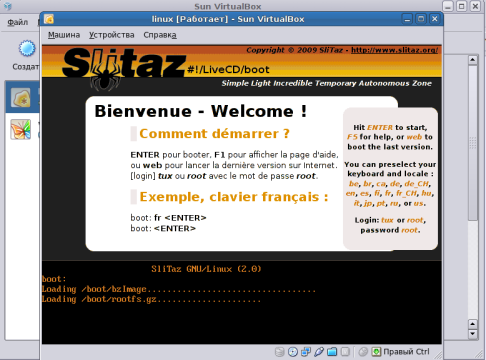Click the shared folders indicator icon
Image resolution: width=486 pixels, height=360 pixels.
pos(332,352)
